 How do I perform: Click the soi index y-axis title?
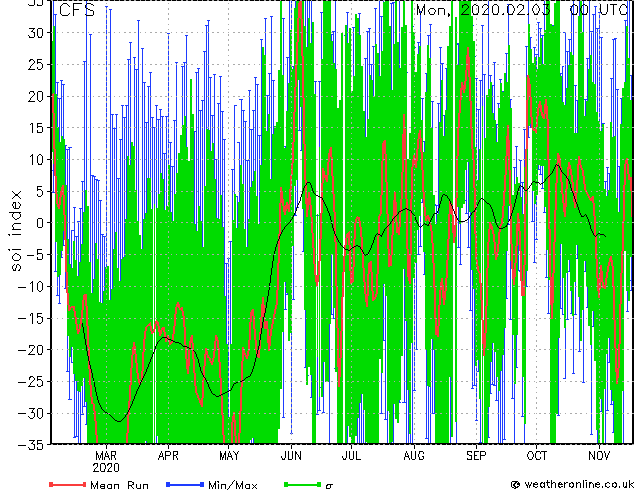pyautogui.click(x=16, y=230)
